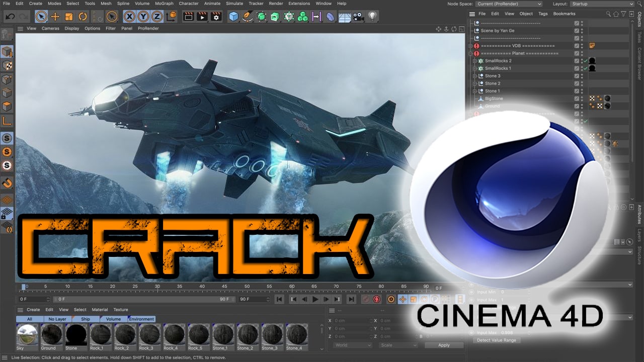The height and width of the screenshot is (362, 644).
Task: Open viewport Cameras menu
Action: click(50, 29)
